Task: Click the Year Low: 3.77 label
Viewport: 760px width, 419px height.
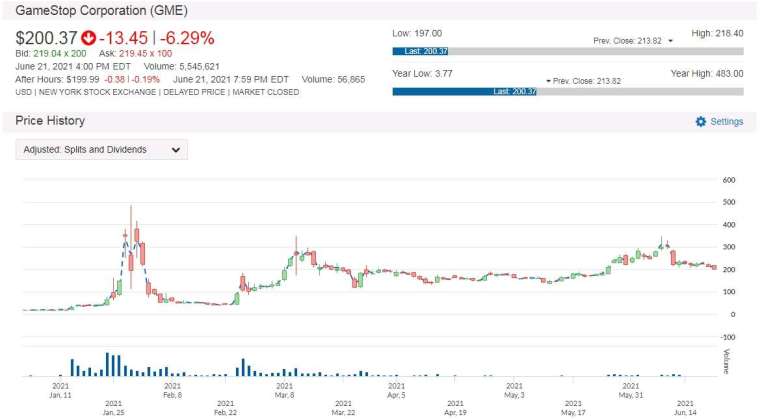Action: pos(422,74)
